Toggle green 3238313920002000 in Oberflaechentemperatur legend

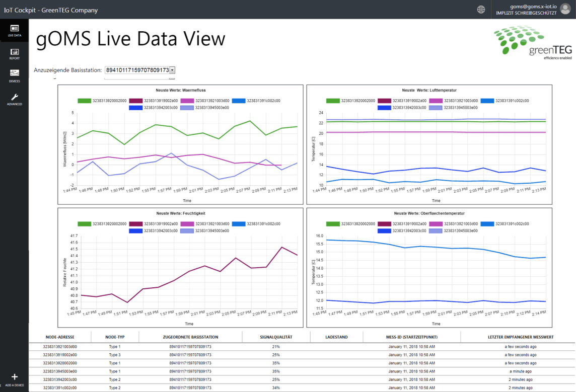pos(351,223)
